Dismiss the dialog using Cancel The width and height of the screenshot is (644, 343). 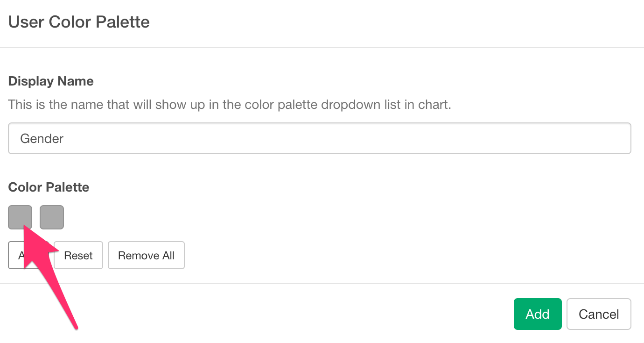coord(599,314)
